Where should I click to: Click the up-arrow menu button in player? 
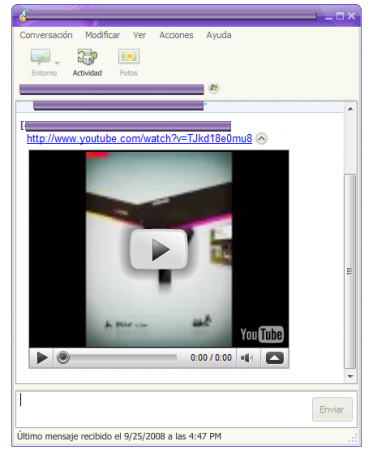[275, 358]
